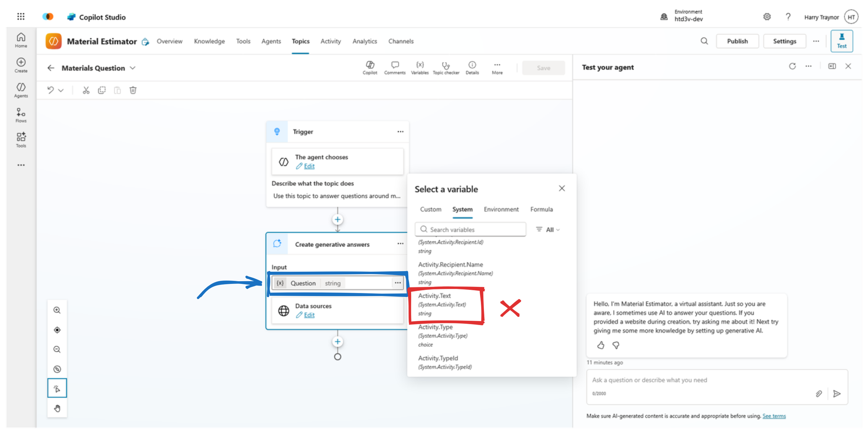Screen dimensions: 868x434
Task: Open the More toolbar menu
Action: point(497,68)
